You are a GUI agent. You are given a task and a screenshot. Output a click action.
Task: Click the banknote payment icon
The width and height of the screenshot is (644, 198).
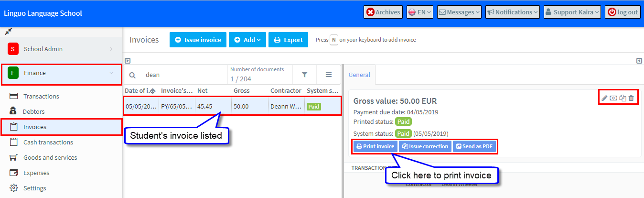[613, 98]
